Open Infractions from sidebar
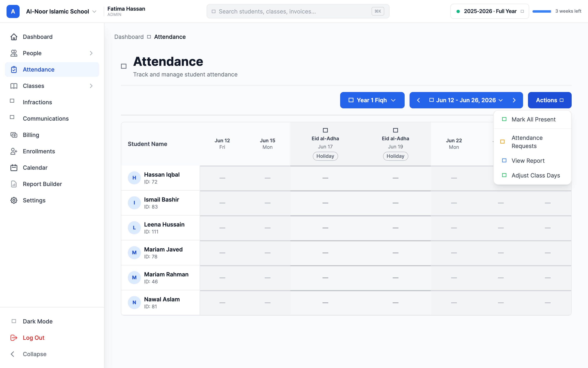This screenshot has width=588, height=368. click(52, 102)
